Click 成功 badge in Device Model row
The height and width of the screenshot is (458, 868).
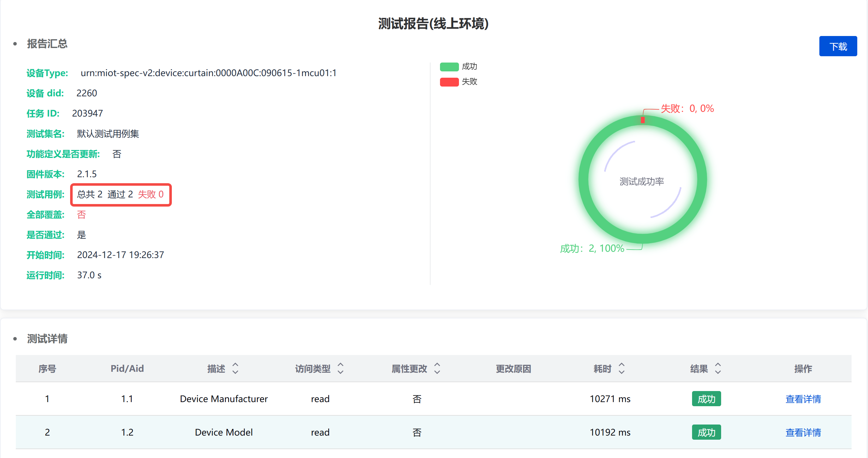click(x=706, y=432)
